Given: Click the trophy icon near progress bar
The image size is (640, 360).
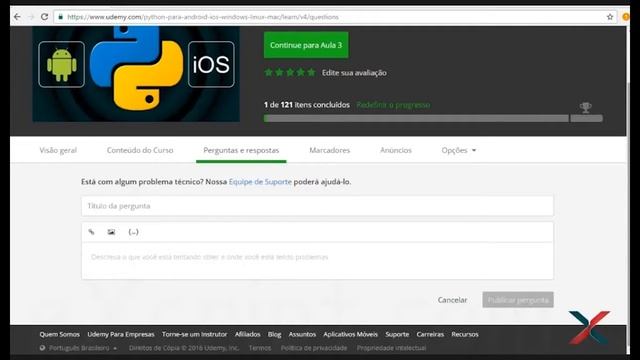Looking at the screenshot, I should 586,107.
